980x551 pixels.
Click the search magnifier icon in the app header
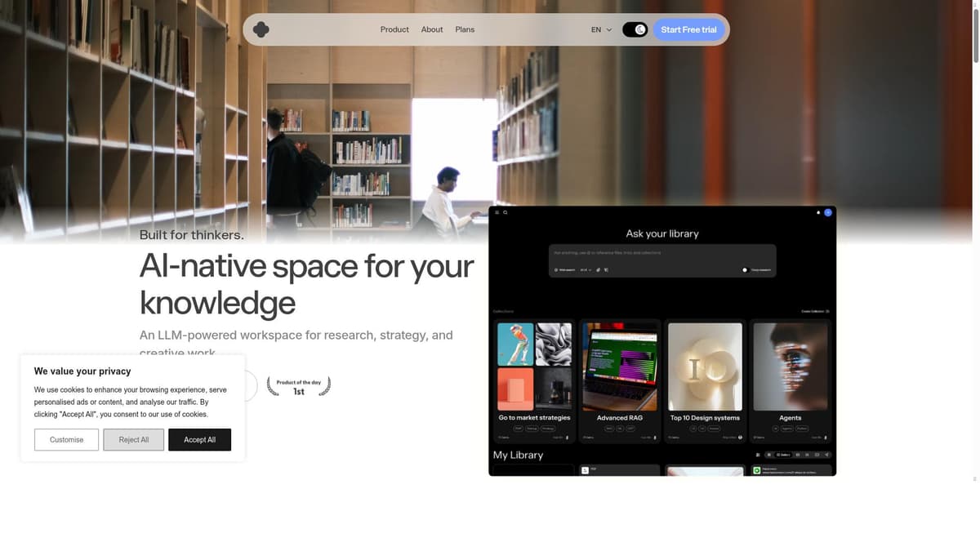coord(505,212)
